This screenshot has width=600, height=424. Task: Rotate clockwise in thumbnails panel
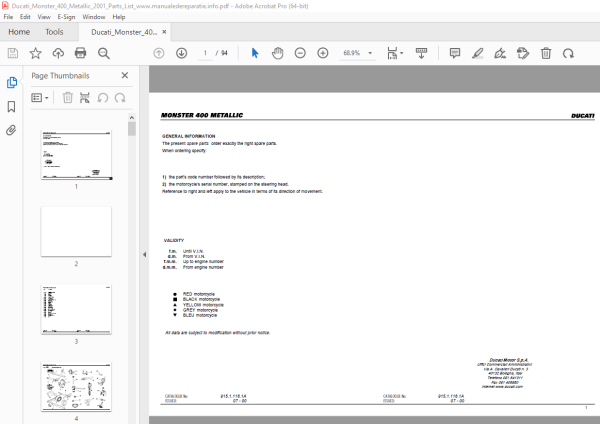click(120, 98)
